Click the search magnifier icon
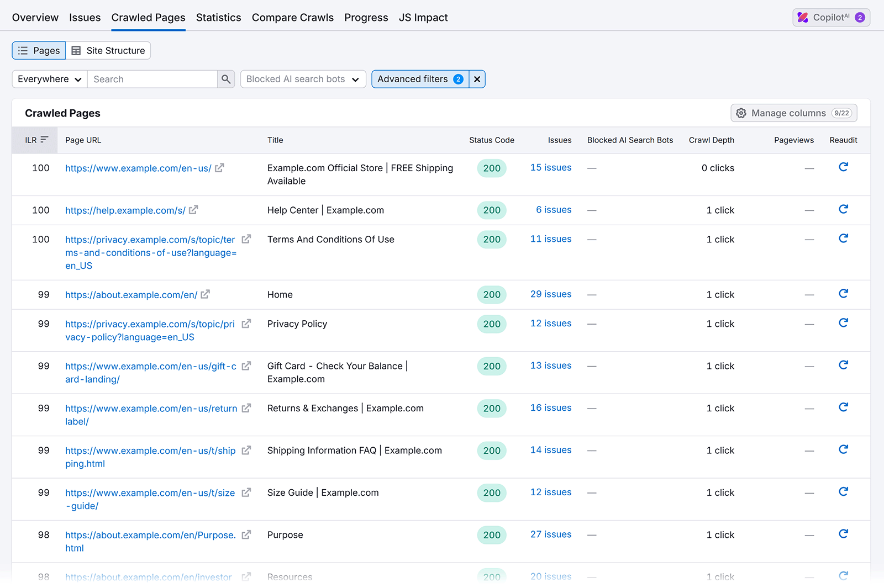Viewport: 884px width, 588px height. point(225,79)
